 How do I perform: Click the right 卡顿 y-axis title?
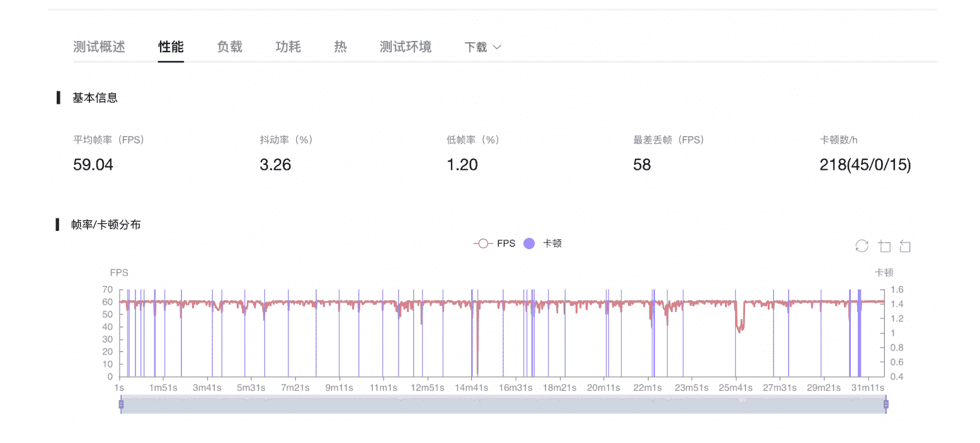point(884,272)
